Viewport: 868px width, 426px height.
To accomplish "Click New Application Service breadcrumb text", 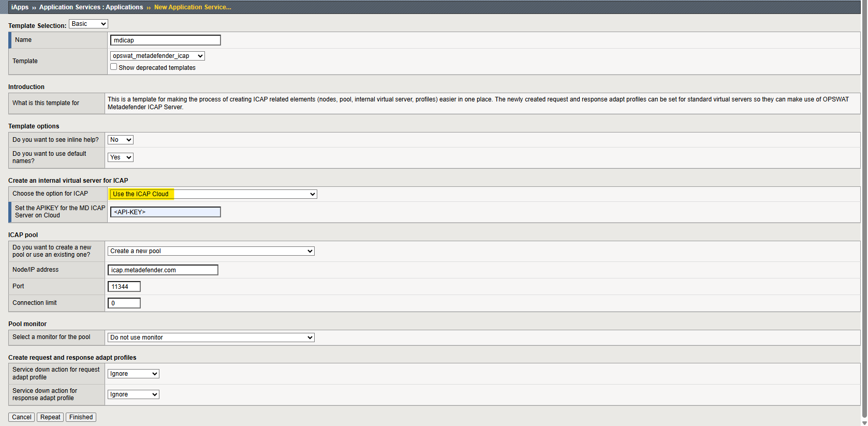I will 193,7.
